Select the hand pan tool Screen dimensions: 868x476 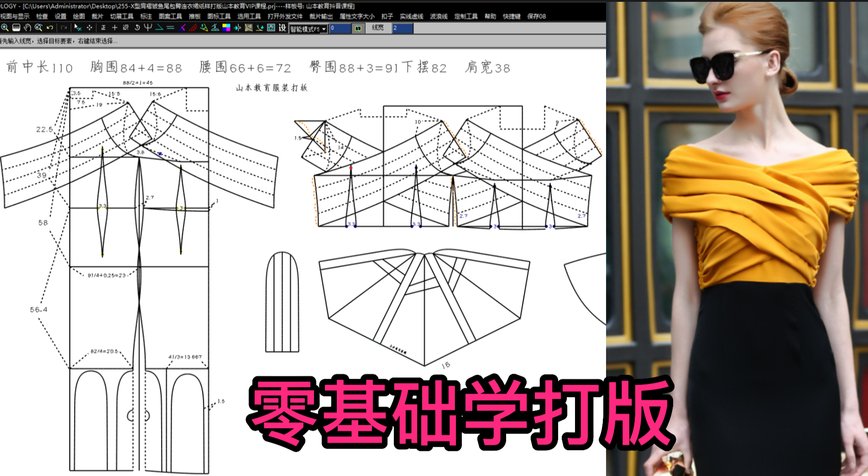[x=27, y=27]
